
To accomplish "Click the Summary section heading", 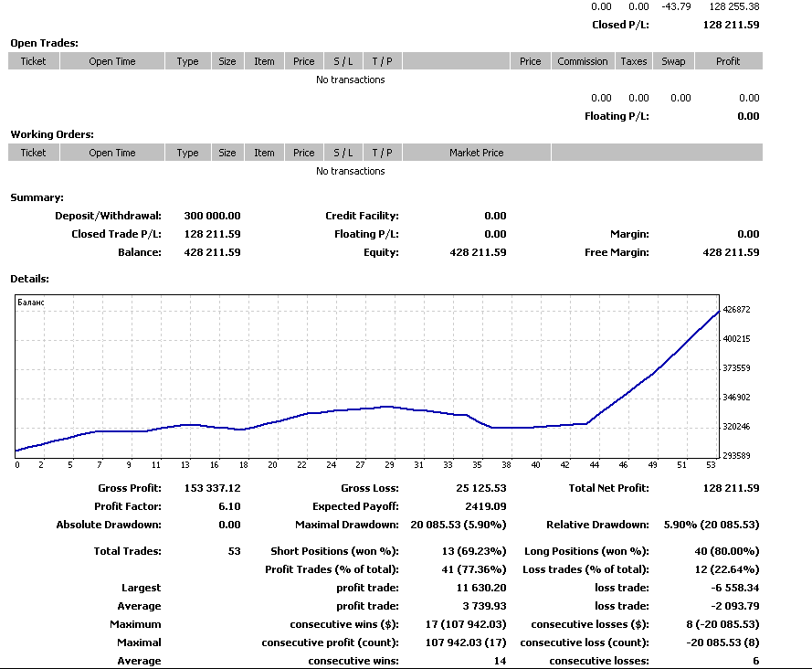I will (37, 197).
